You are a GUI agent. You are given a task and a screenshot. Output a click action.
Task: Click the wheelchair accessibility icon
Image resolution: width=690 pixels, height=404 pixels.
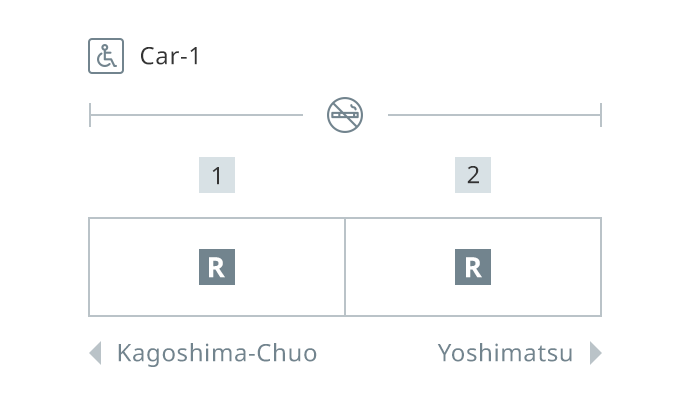106,56
